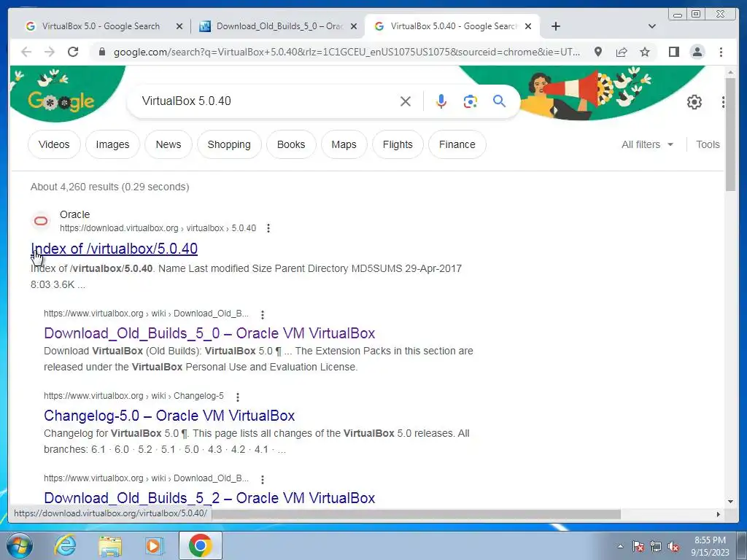Image resolution: width=747 pixels, height=560 pixels.
Task: Click the vertical scrollbar thumb
Action: coord(730,133)
